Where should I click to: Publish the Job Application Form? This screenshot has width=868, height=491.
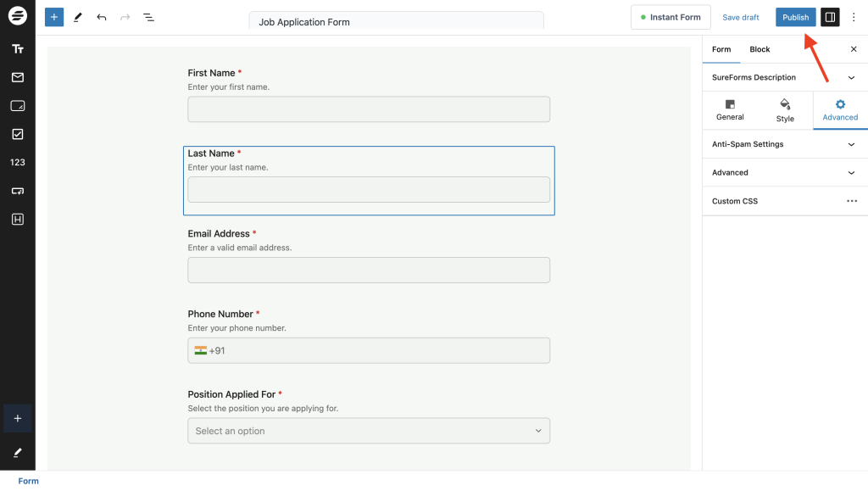click(795, 17)
